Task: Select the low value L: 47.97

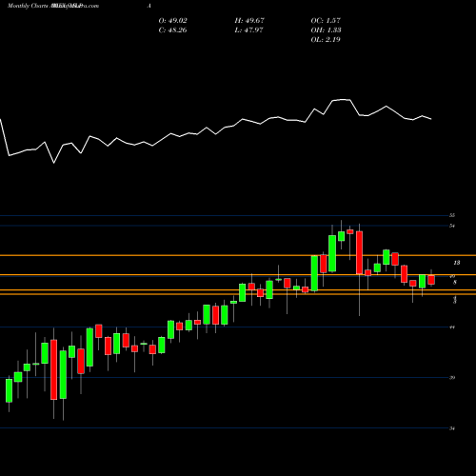Action: point(249,30)
